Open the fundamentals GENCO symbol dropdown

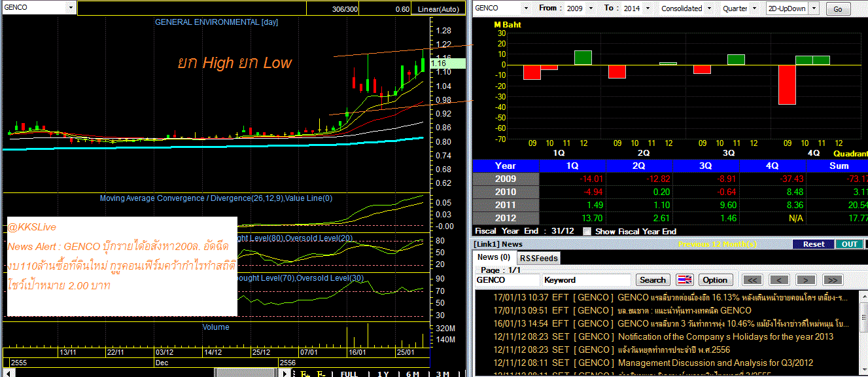525,9
